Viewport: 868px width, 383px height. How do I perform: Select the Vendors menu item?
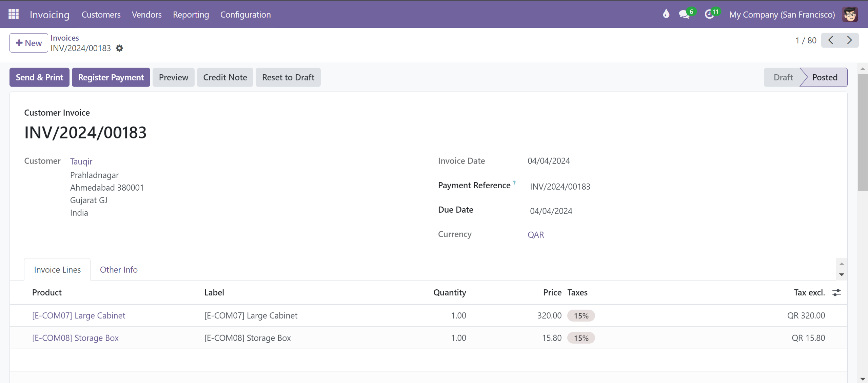point(147,15)
